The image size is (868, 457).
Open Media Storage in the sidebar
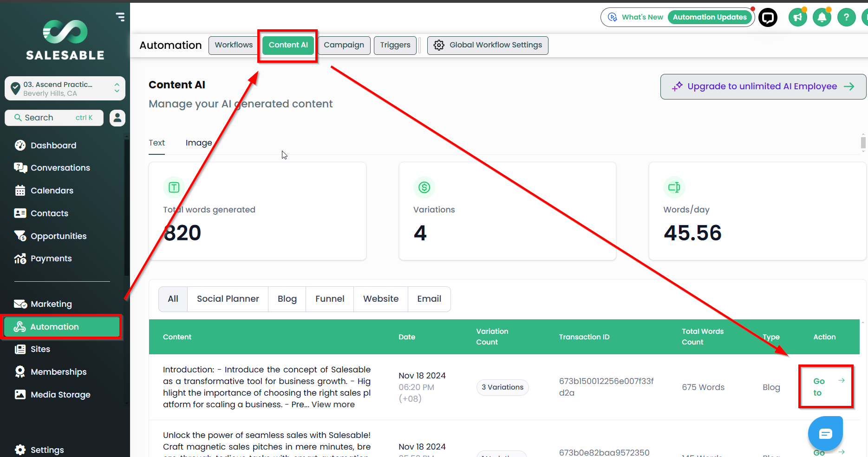(x=60, y=395)
